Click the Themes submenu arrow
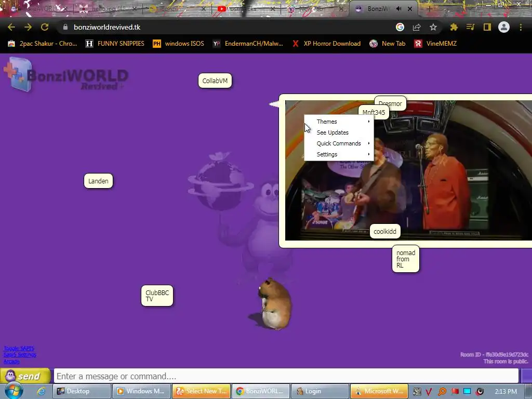 369,122
